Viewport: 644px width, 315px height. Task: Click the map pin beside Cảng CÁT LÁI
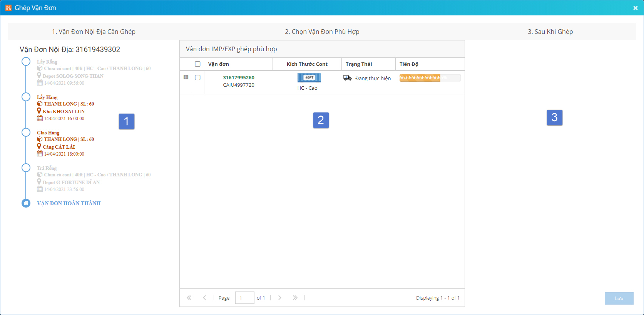39,146
